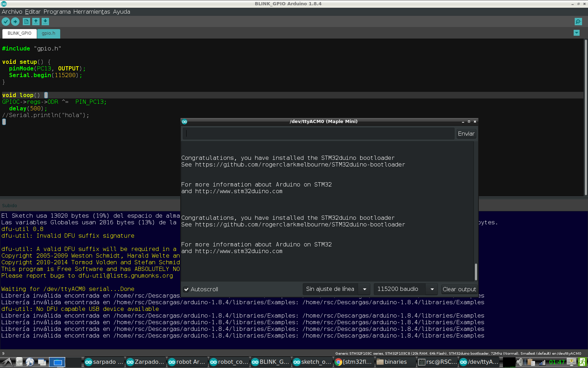
Task: Click the '#include "gpio.h"' code line
Action: pos(31,48)
